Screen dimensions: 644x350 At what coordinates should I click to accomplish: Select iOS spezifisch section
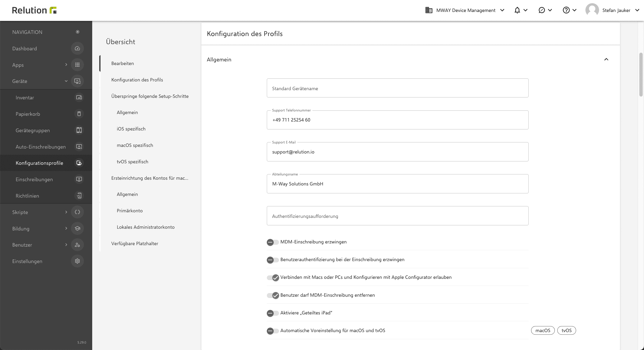coord(131,129)
